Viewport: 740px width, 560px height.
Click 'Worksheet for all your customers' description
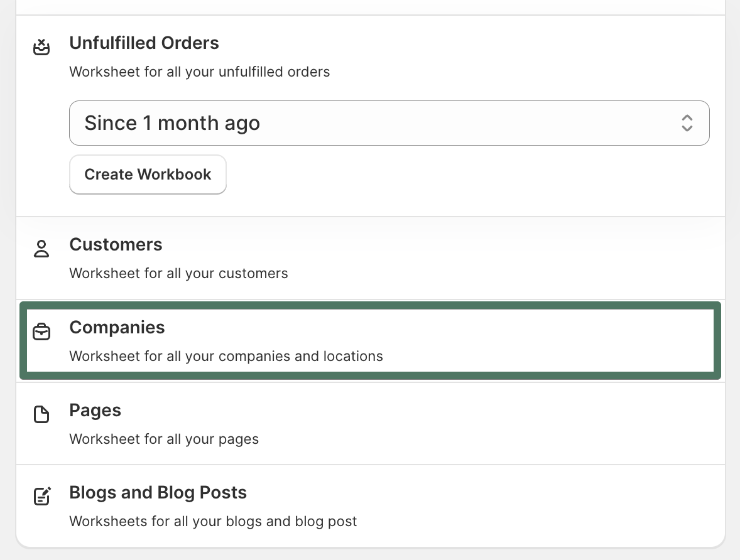point(178,273)
